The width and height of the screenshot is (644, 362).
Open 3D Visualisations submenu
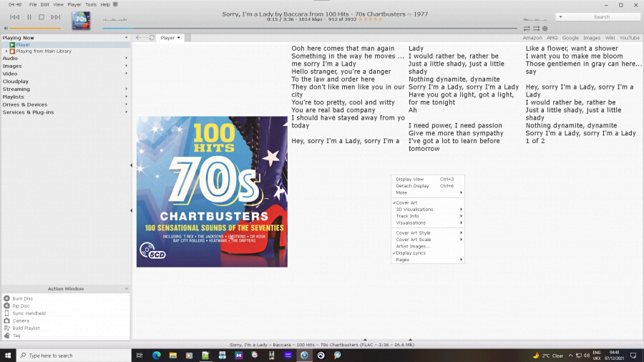coord(428,210)
